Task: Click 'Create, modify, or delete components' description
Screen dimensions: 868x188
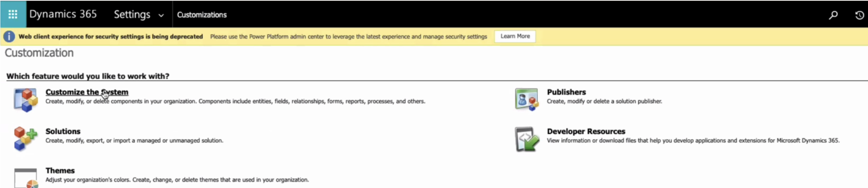Action: point(235,101)
